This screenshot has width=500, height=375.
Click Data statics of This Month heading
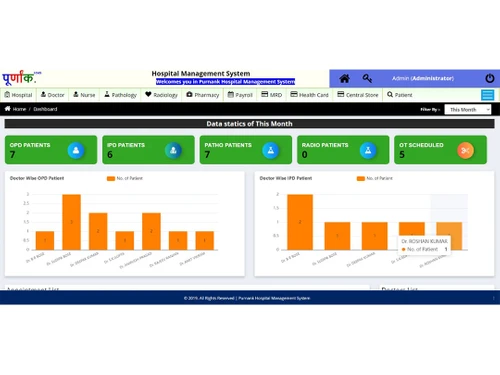pyautogui.click(x=249, y=124)
